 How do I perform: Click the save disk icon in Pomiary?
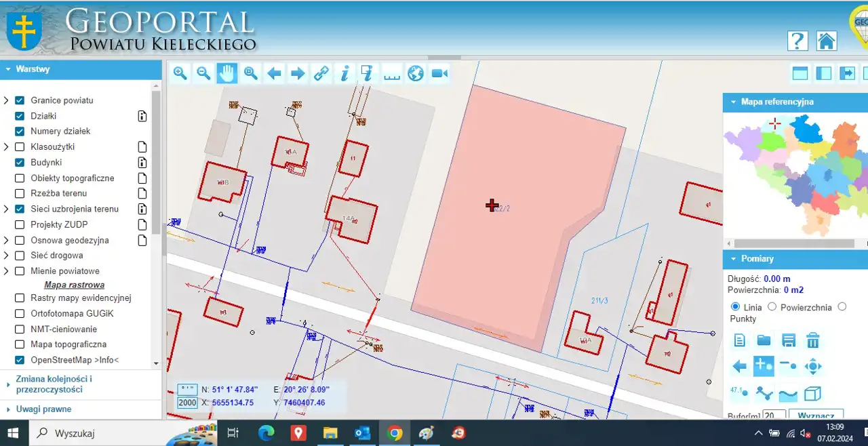tap(788, 340)
